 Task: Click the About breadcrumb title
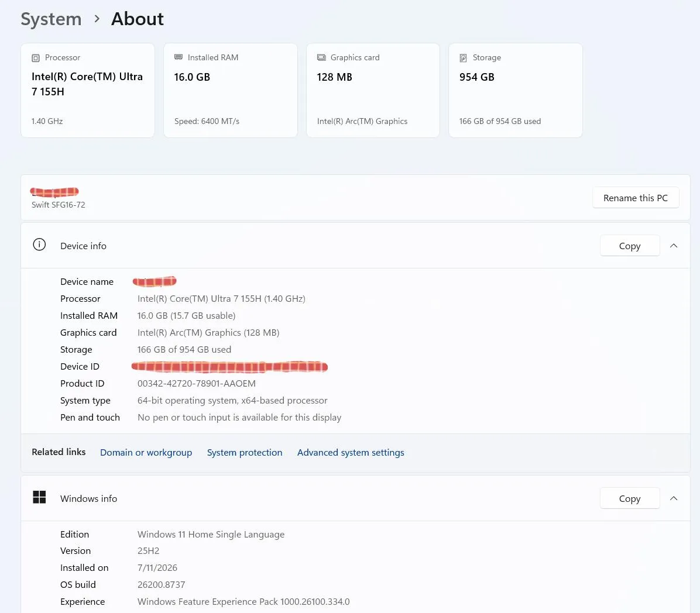[x=138, y=19]
